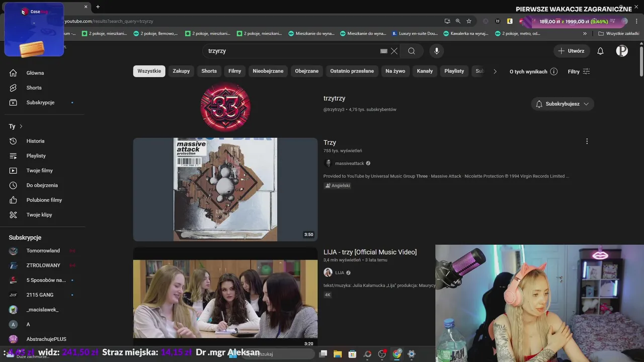Select the Zakupy filter chip
Screen dimensions: 644x362
pyautogui.click(x=181, y=71)
